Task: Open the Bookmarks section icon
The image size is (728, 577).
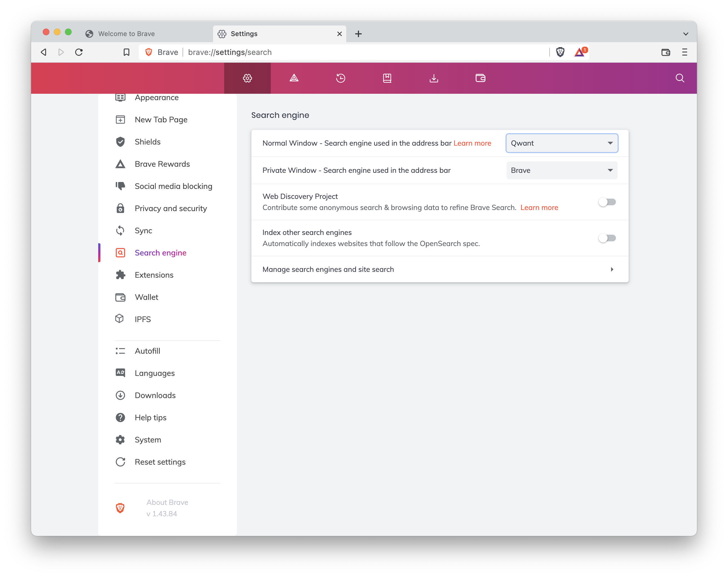Action: click(x=387, y=78)
